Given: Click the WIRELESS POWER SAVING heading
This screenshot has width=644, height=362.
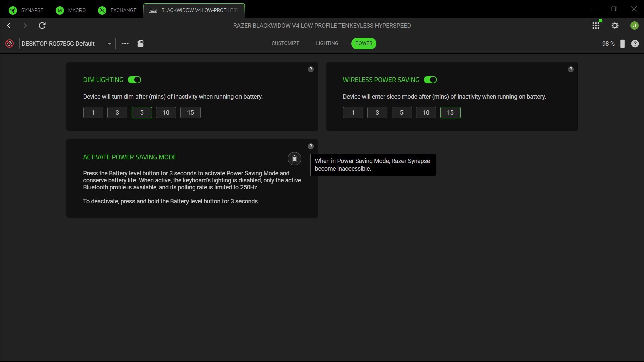Looking at the screenshot, I should 381,80.
